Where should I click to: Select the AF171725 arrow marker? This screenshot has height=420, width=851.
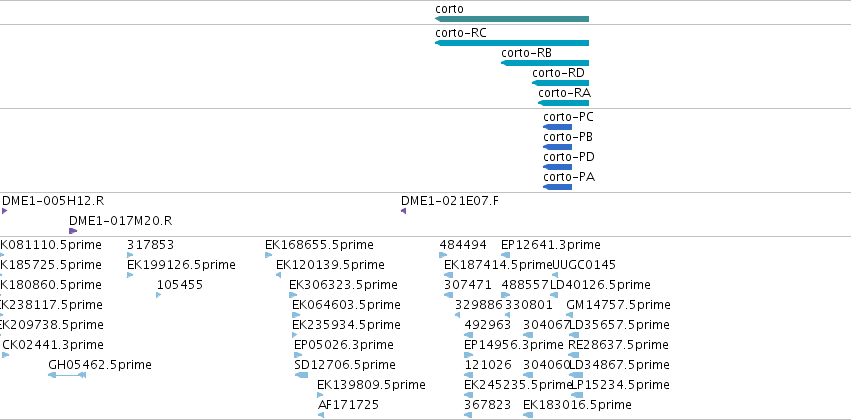(x=321, y=415)
